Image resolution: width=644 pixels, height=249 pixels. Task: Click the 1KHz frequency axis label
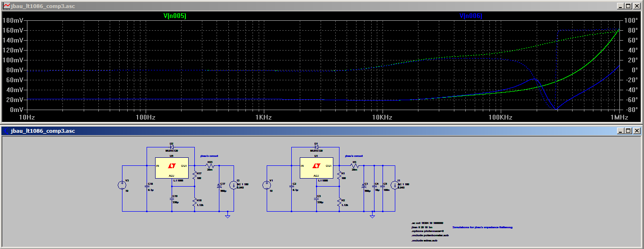pyautogui.click(x=264, y=117)
